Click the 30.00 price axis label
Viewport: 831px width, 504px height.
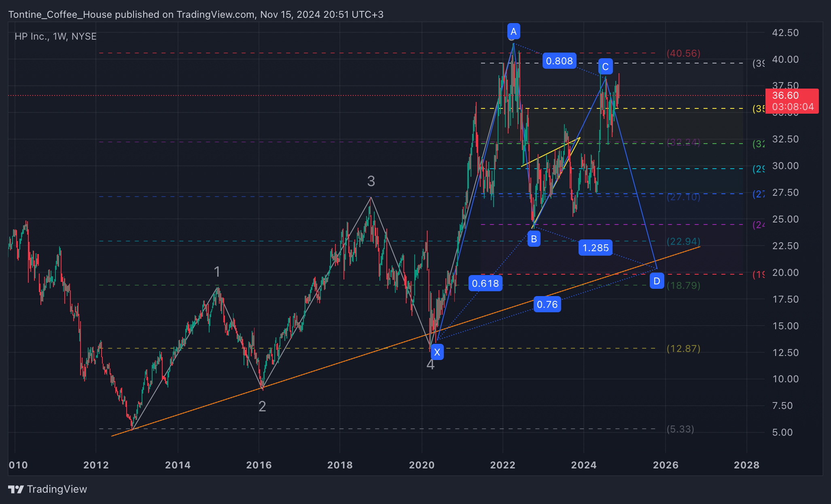tap(785, 166)
